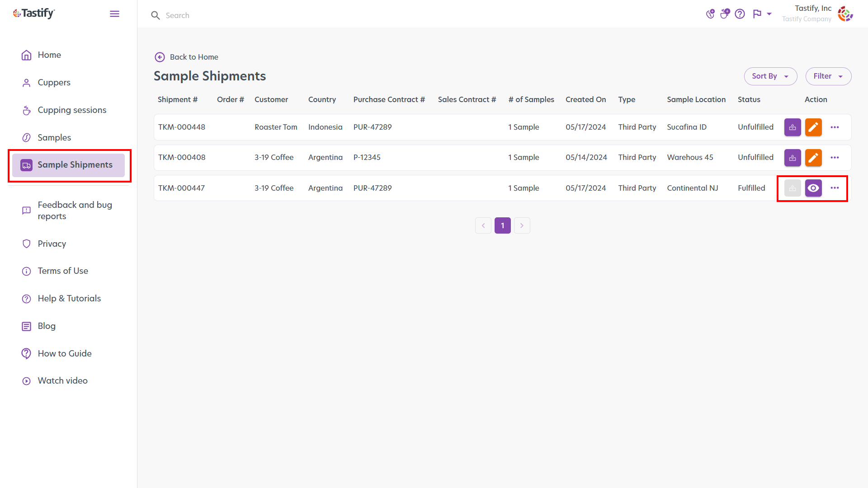Click the Tastify logo
The image size is (868, 488).
34,14
